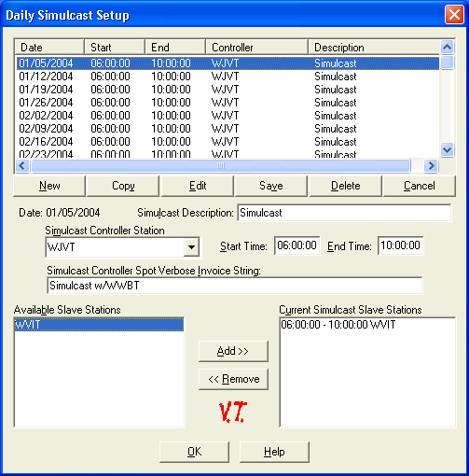Click the horizontal scroll right arrow

click(431, 165)
